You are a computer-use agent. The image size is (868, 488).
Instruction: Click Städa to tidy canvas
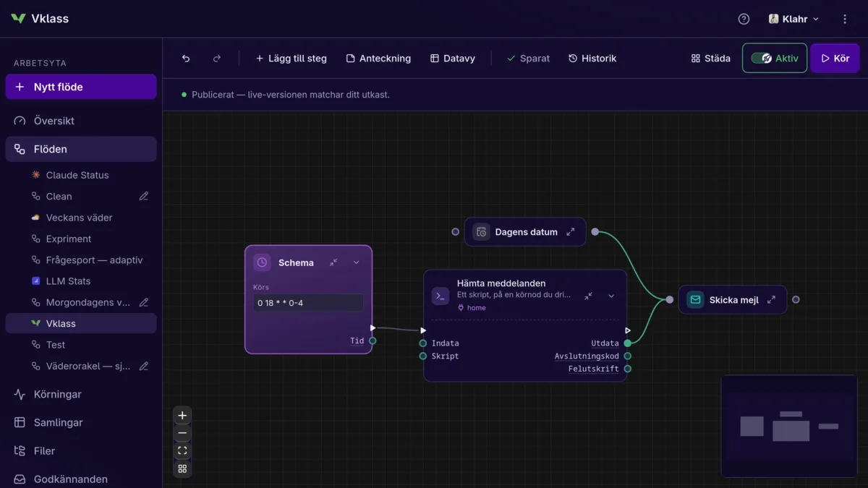pos(711,59)
